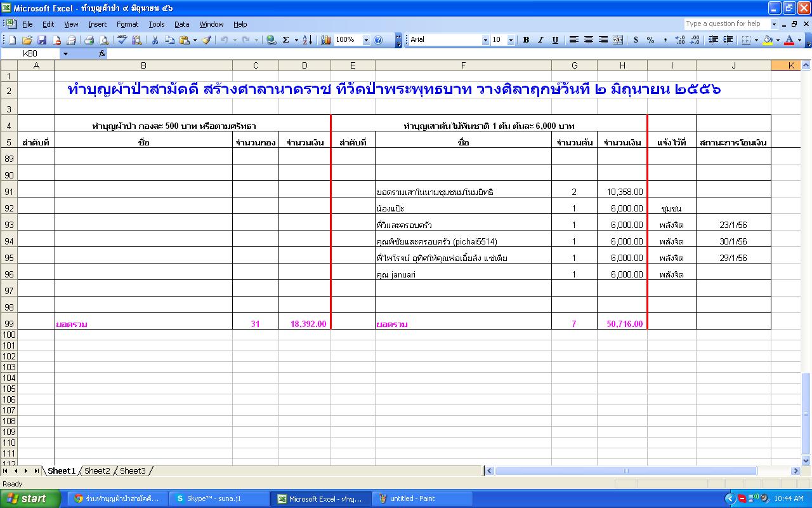Toggle Italic formatting
The width and height of the screenshot is (812, 508).
[x=540, y=40]
